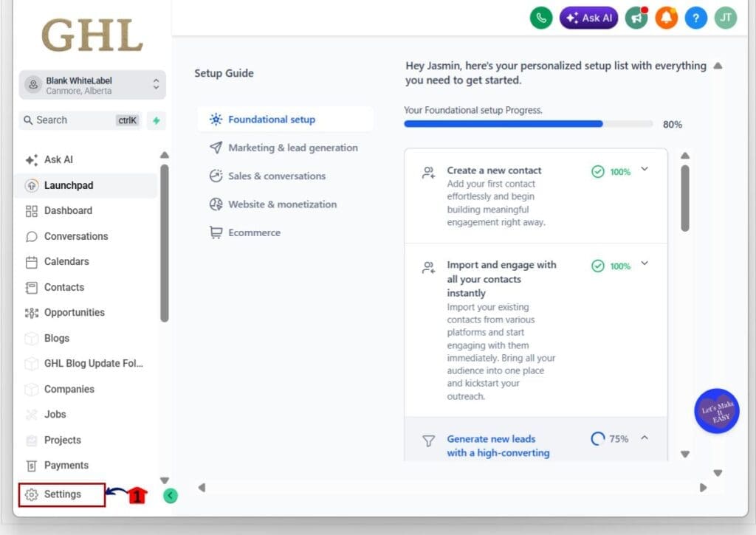Click the blue help question mark icon

(695, 18)
